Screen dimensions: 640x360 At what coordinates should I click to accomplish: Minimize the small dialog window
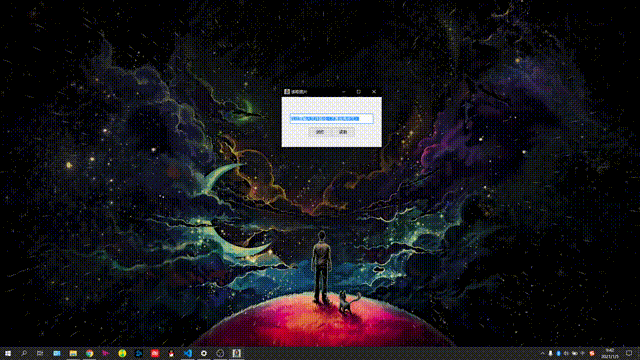point(344,92)
